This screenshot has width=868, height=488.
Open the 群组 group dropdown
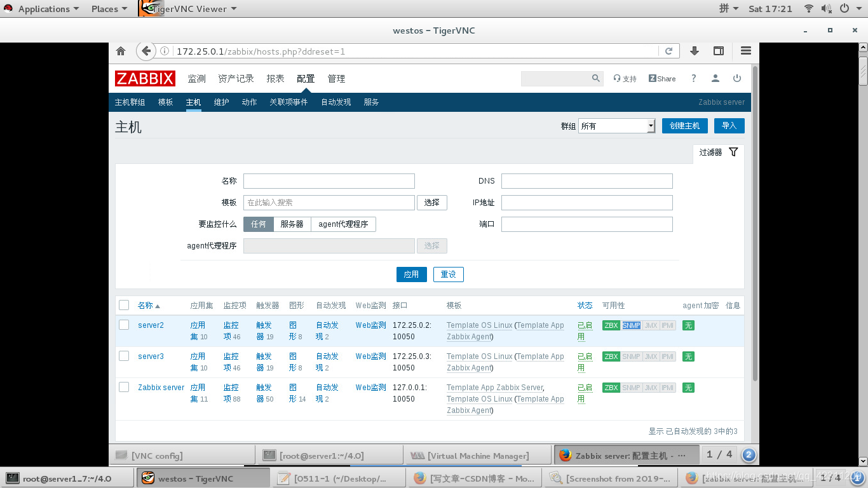click(616, 126)
